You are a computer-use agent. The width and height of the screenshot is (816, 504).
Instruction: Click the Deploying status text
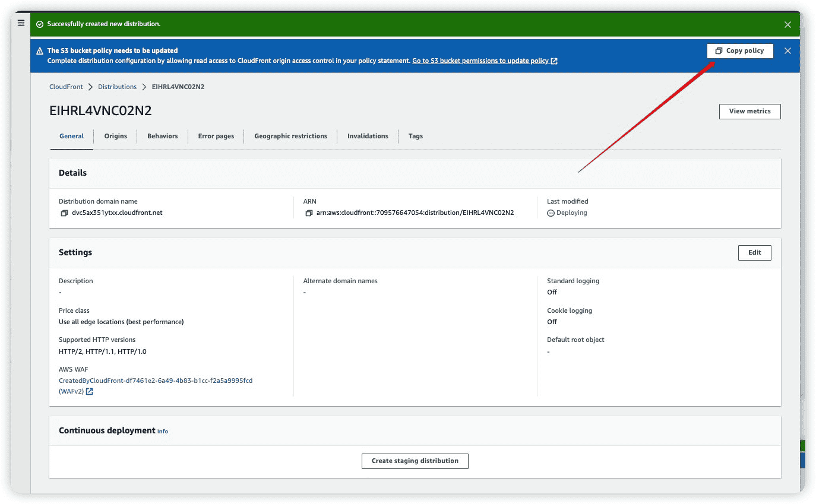click(x=571, y=213)
